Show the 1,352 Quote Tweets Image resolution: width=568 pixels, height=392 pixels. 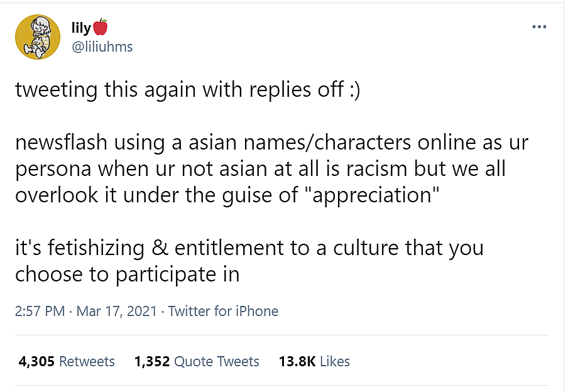click(197, 361)
